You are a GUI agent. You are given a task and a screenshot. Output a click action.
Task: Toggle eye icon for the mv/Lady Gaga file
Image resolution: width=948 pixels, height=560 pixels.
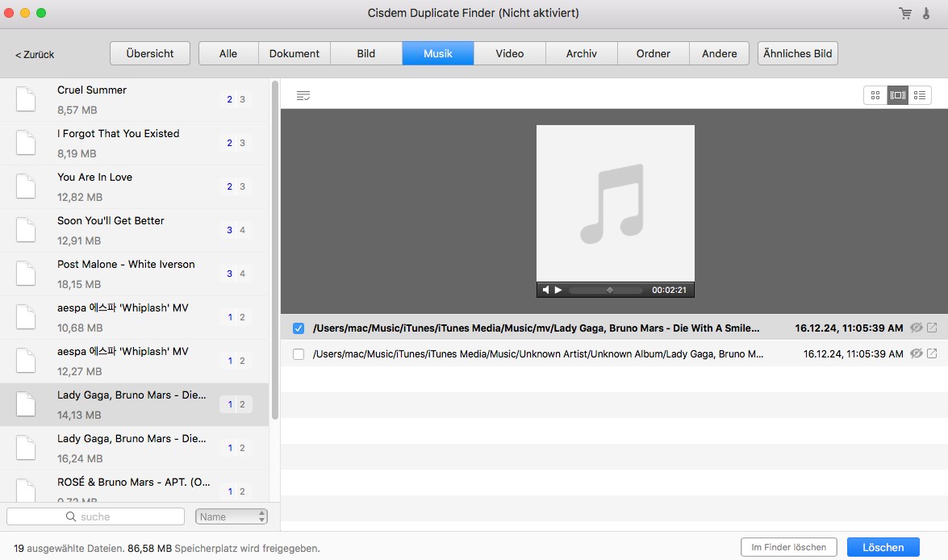(917, 328)
